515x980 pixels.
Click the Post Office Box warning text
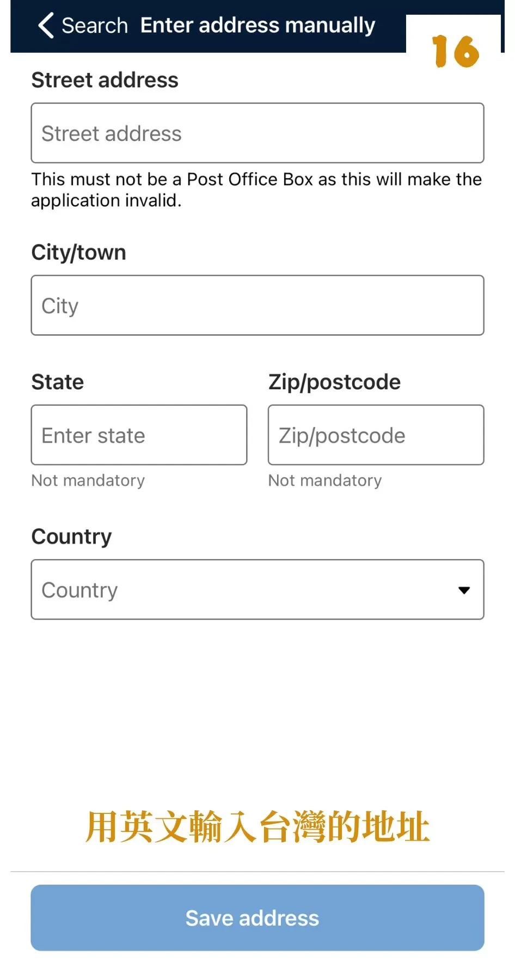click(x=256, y=190)
